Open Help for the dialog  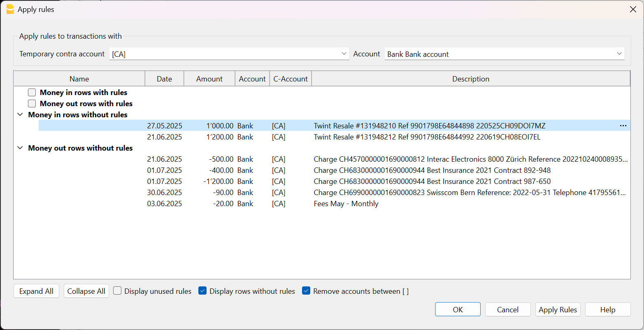(x=607, y=309)
